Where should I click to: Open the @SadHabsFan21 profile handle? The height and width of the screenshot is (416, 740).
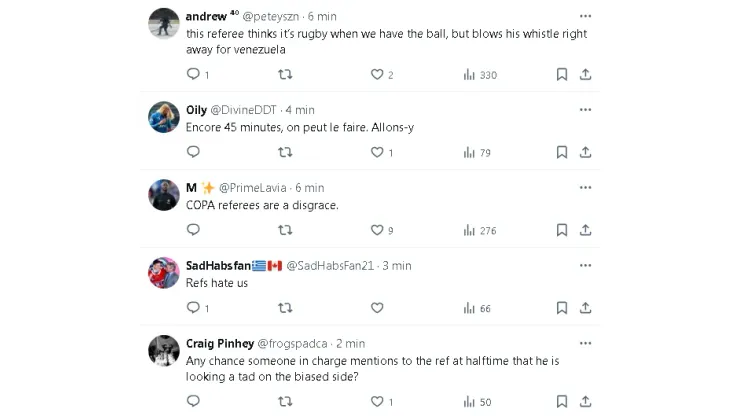click(331, 266)
